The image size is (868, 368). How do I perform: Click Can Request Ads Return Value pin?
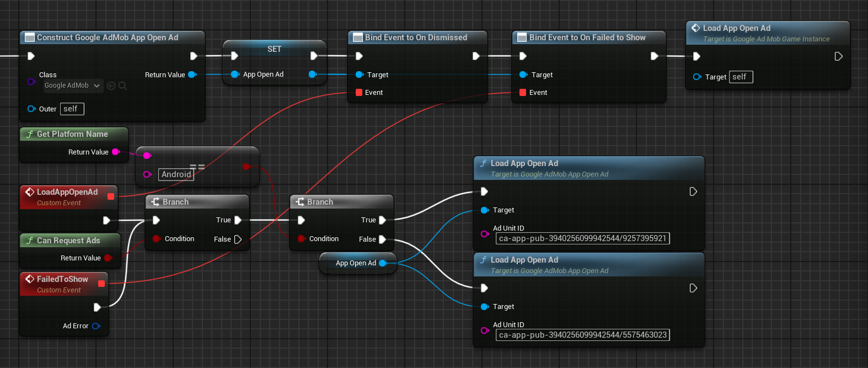pyautogui.click(x=108, y=258)
